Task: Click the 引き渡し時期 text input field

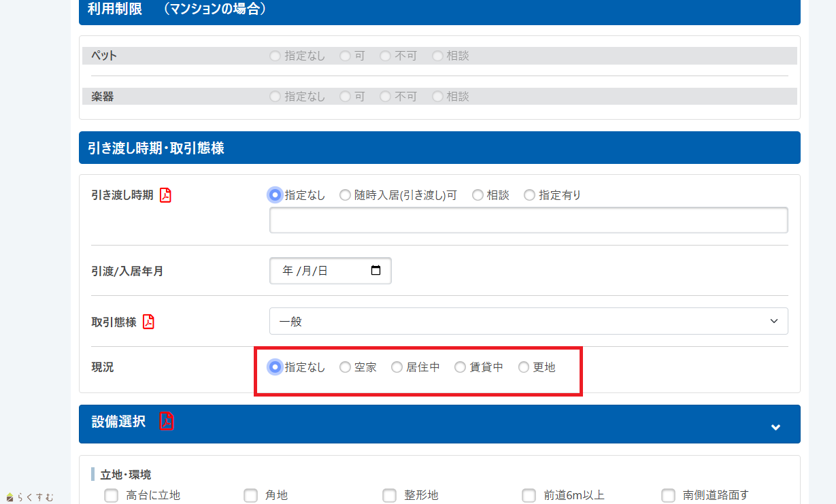Action: click(x=529, y=220)
